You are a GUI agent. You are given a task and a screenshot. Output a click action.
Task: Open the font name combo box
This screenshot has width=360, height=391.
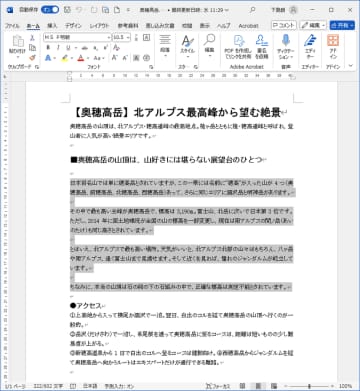(x=77, y=37)
